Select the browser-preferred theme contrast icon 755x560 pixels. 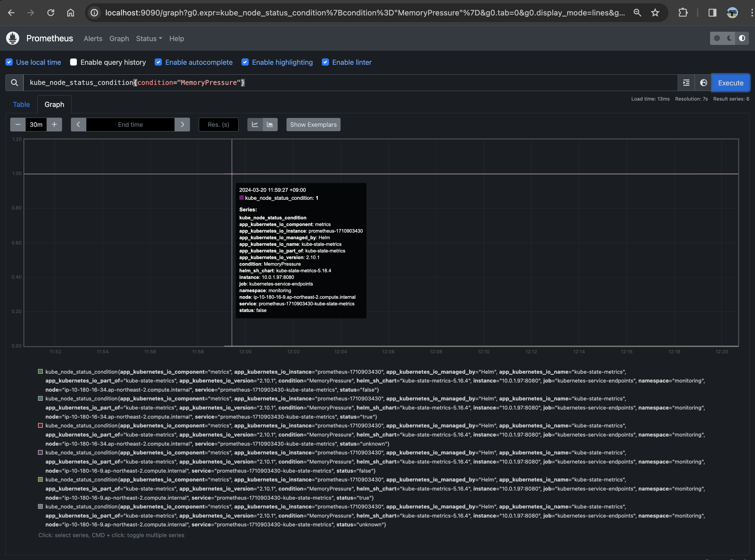click(x=742, y=38)
